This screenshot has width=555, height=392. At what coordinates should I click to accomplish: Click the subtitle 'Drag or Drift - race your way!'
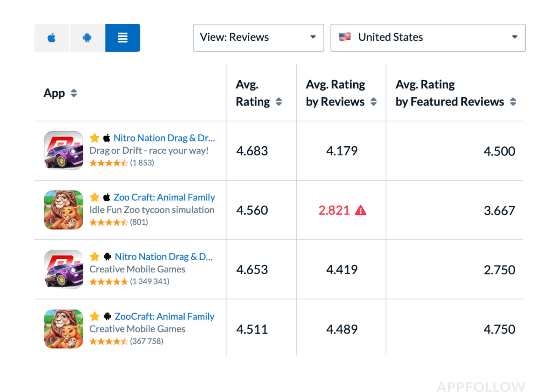tap(149, 150)
